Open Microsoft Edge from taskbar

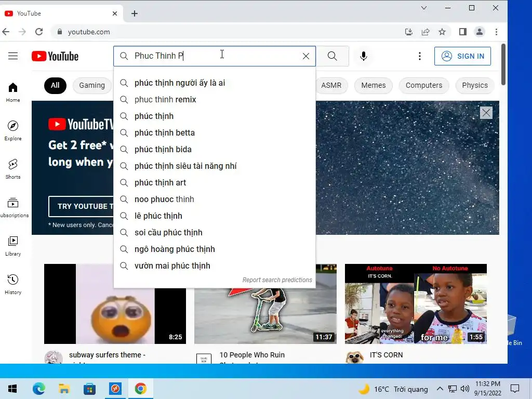click(x=38, y=389)
